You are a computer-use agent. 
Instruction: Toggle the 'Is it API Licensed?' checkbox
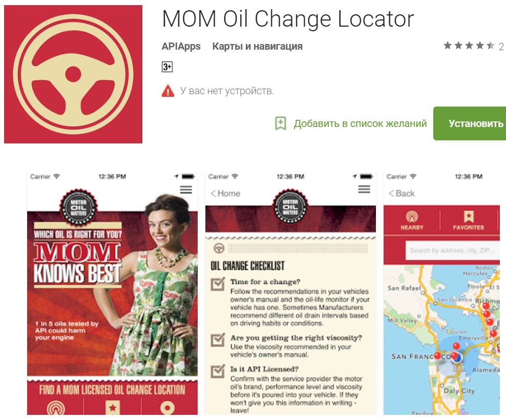tap(218, 371)
